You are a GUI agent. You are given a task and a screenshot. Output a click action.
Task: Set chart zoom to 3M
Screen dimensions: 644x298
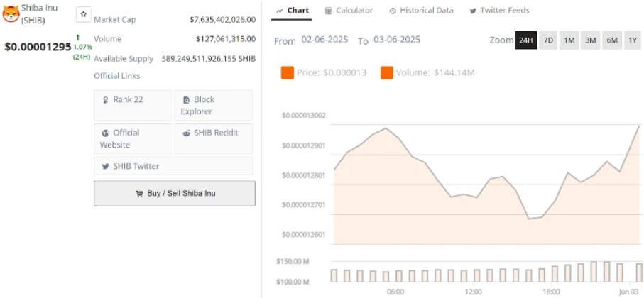pyautogui.click(x=590, y=40)
